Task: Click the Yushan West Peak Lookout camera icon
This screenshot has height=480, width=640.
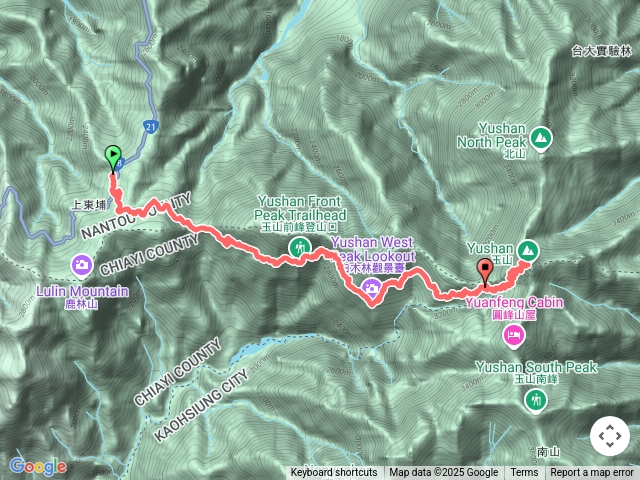Action: [x=372, y=287]
